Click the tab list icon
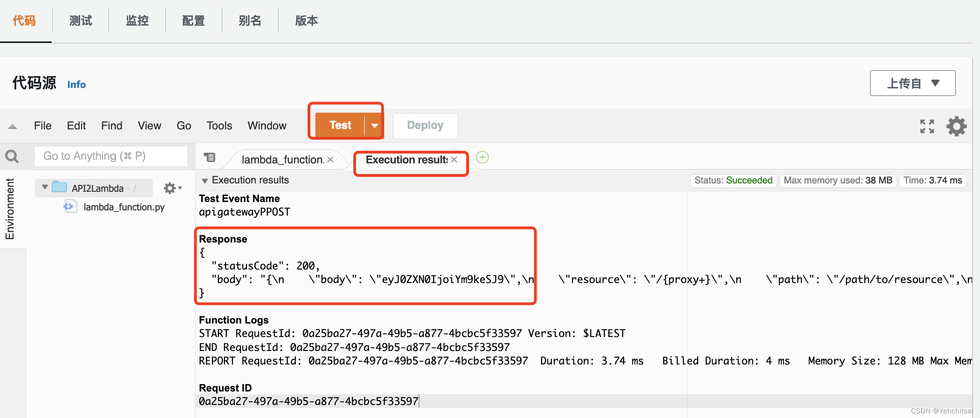The width and height of the screenshot is (980, 418). [x=210, y=157]
